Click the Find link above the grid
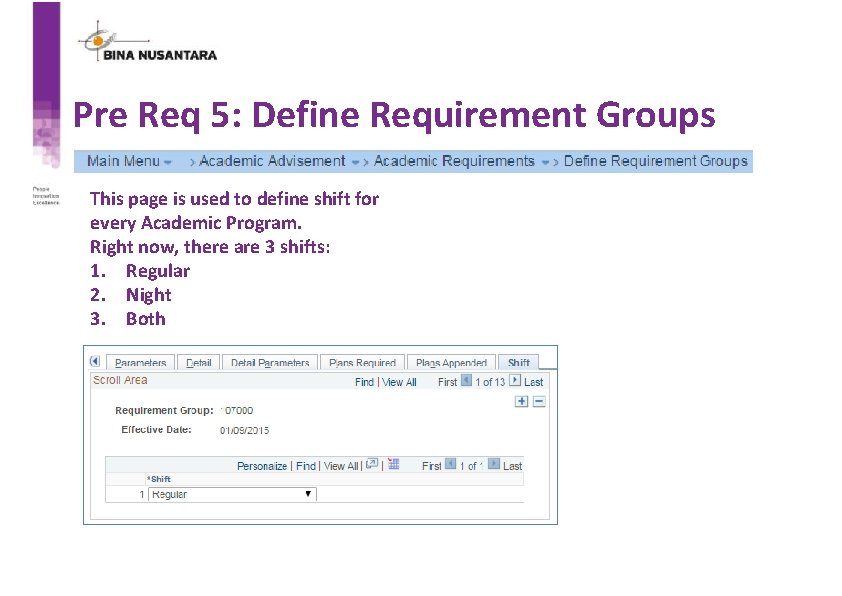Screen dimensions: 842x596 305,465
